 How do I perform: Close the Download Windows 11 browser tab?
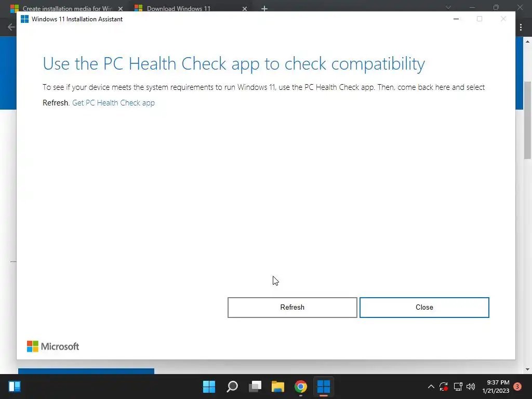point(245,8)
